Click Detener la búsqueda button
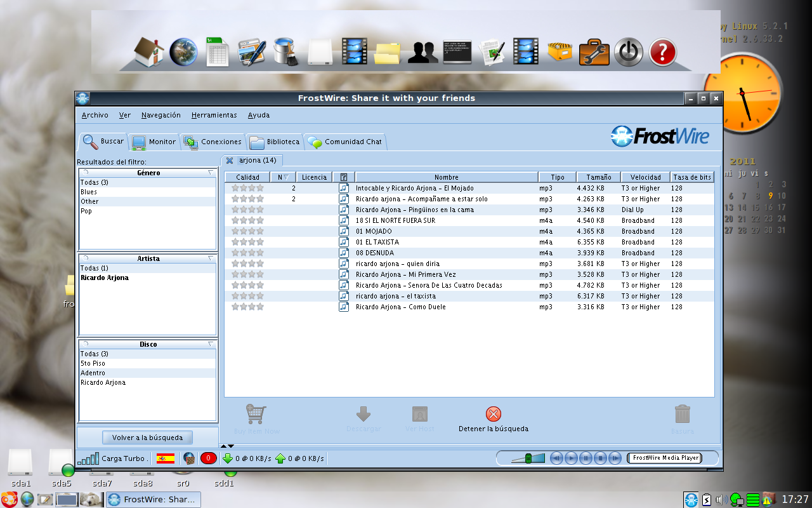This screenshot has width=812, height=508. [x=494, y=419]
